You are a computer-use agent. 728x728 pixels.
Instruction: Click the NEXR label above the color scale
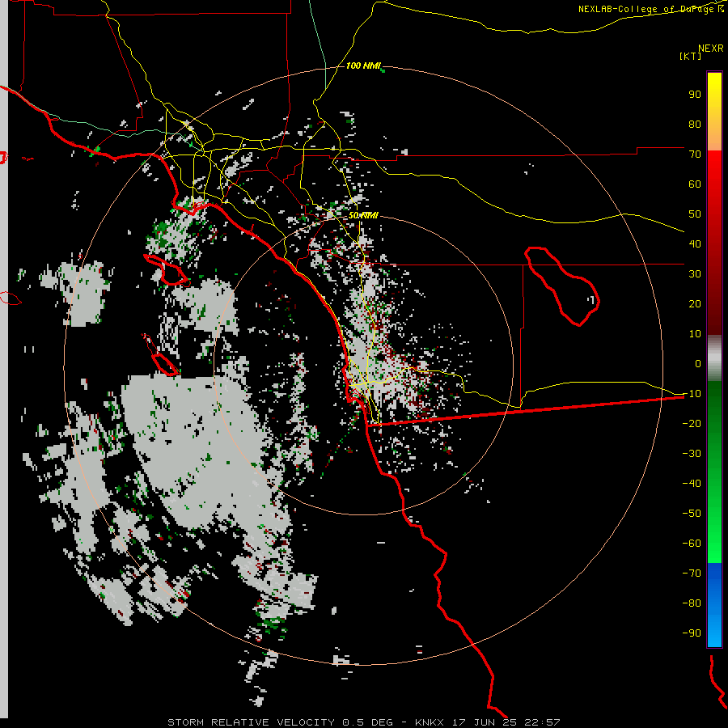point(710,49)
